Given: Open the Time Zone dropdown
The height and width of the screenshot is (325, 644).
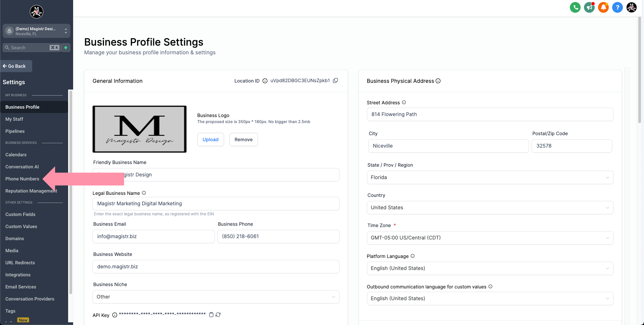Looking at the screenshot, I should [x=490, y=238].
